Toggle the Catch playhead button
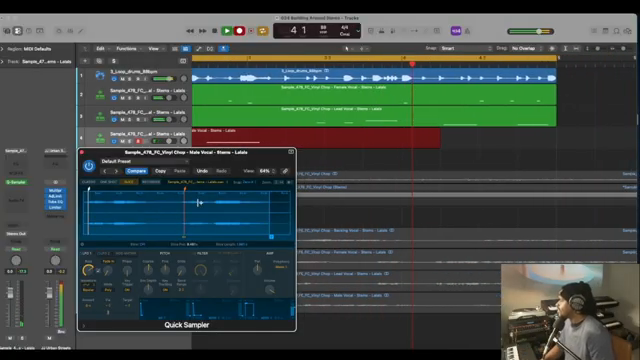This screenshot has width=640, height=360. coord(223,49)
